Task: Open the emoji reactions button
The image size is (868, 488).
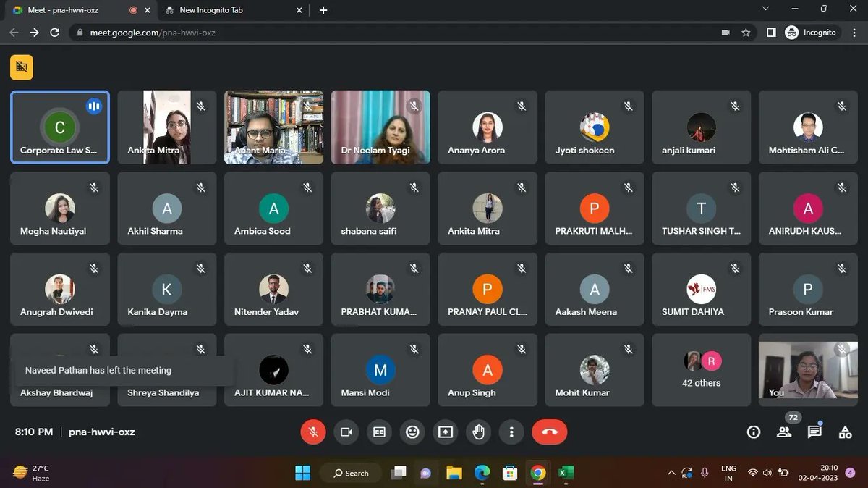Action: click(x=412, y=432)
